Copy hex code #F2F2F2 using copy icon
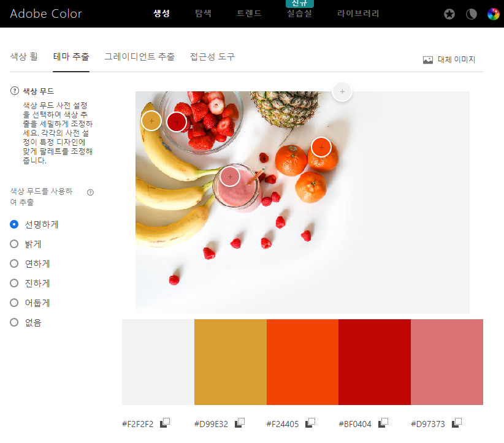The width and height of the screenshot is (504, 443). click(165, 422)
